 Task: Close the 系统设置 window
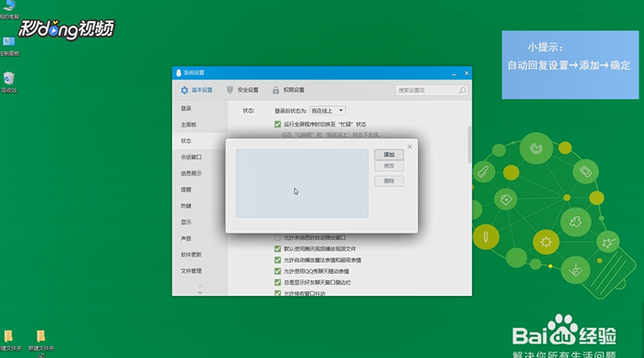click(x=467, y=73)
